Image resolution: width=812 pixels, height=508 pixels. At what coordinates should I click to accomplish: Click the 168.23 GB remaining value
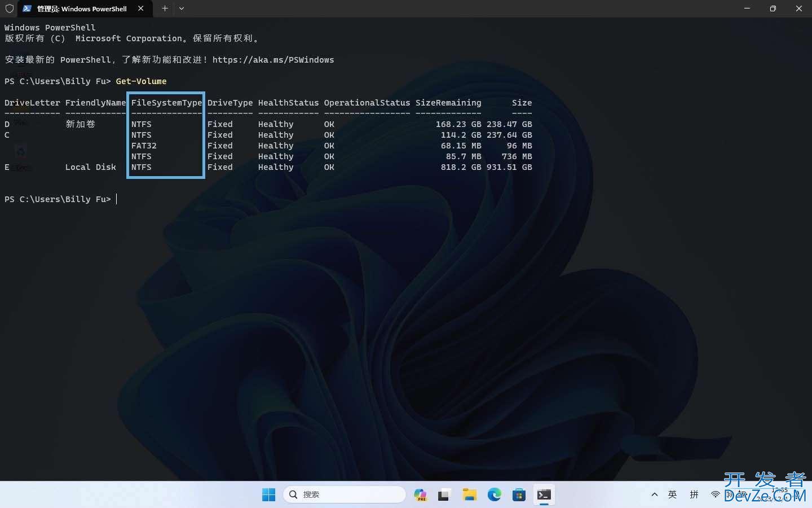tap(458, 124)
